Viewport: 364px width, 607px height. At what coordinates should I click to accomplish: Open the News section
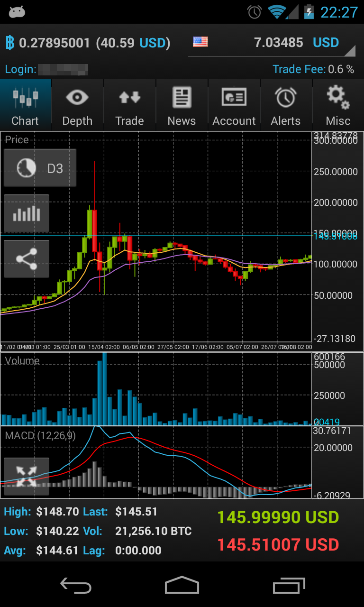point(182,105)
